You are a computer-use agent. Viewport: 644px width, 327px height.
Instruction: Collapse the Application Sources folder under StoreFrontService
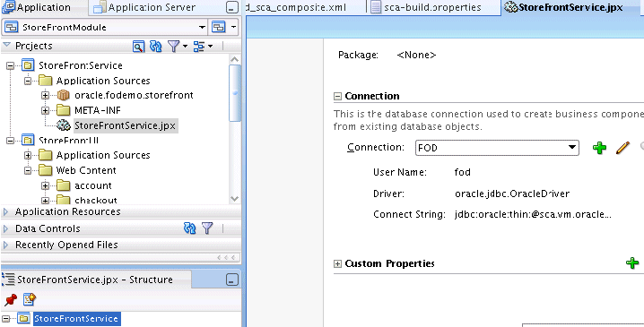[28, 81]
